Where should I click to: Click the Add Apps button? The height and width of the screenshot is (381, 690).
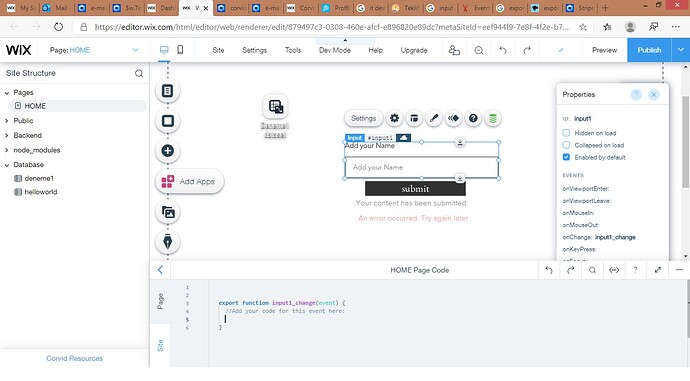pos(190,181)
